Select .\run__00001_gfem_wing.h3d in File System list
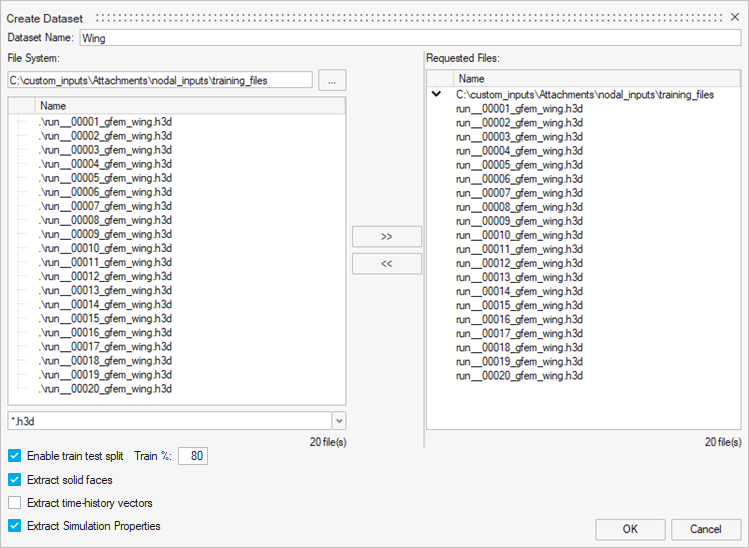Screen dimensions: 749x548 (105, 122)
